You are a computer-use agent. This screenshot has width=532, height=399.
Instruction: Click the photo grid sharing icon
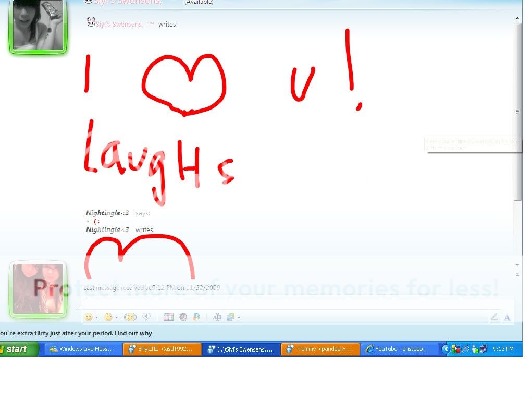pos(168,317)
